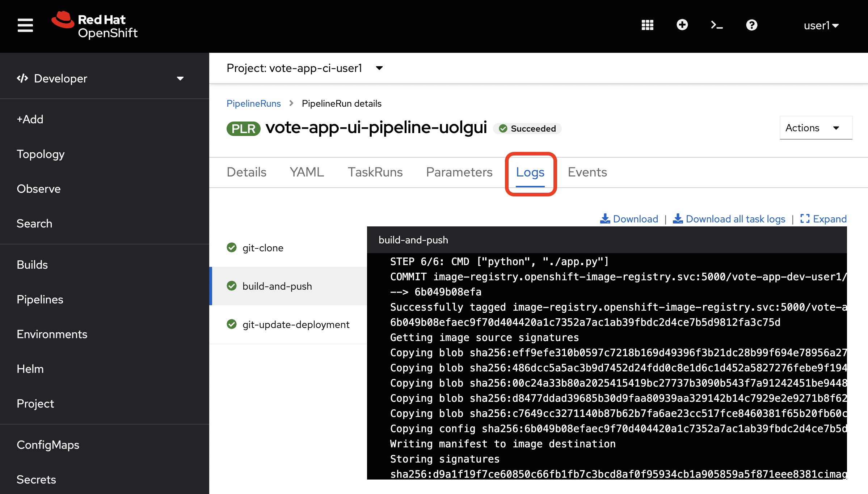Switch to the Details tab
The width and height of the screenshot is (868, 494).
tap(247, 172)
